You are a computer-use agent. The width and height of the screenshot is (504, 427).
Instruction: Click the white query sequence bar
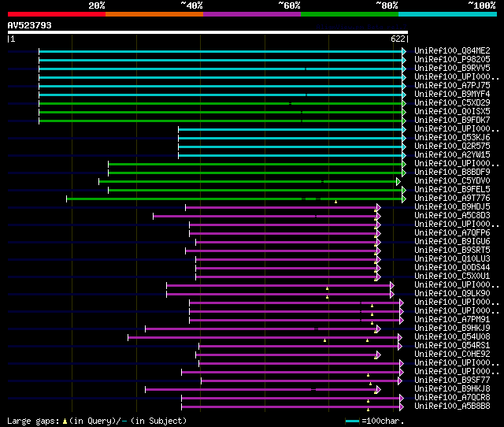(208, 32)
